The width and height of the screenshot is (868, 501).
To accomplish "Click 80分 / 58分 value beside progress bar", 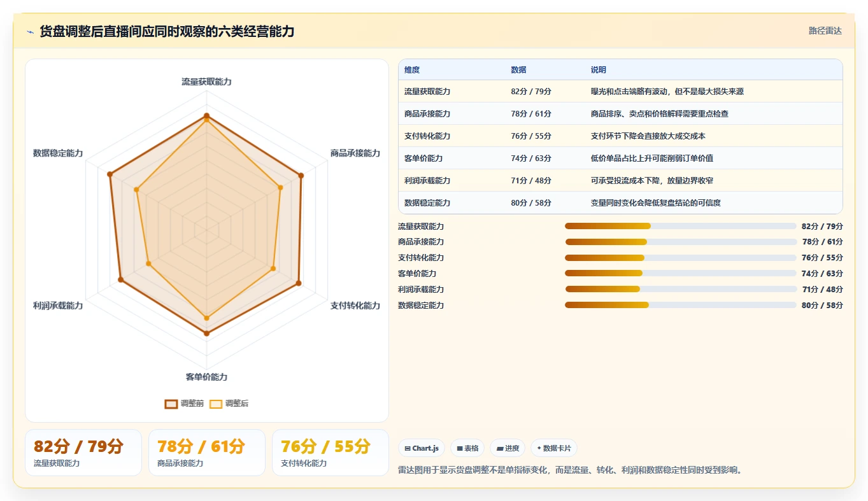I will 822,306.
